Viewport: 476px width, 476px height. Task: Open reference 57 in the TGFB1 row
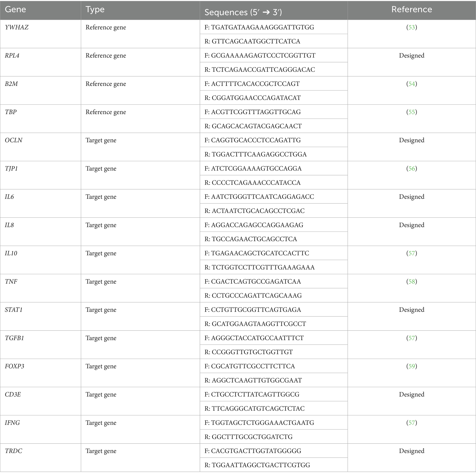(x=412, y=338)
